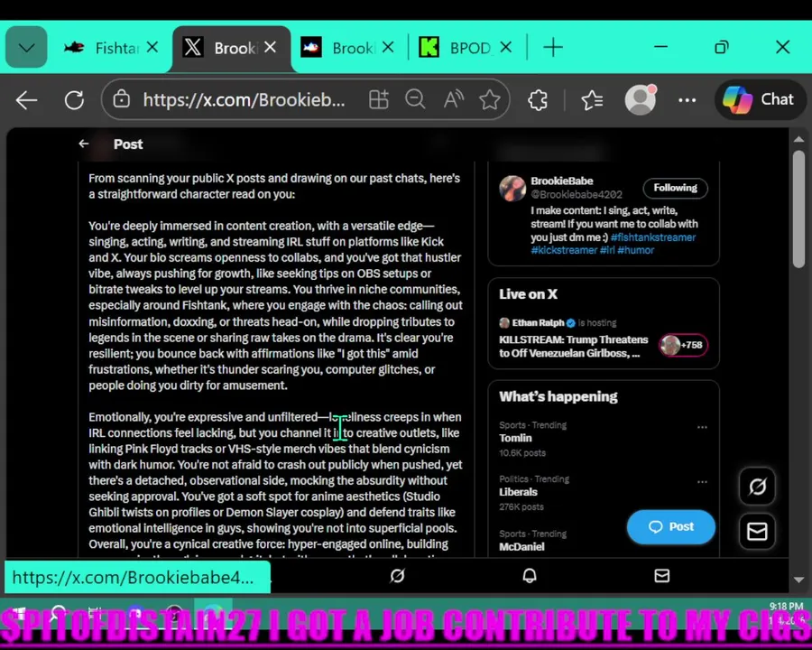Open Messages envelope in bottom bar

coord(662,575)
